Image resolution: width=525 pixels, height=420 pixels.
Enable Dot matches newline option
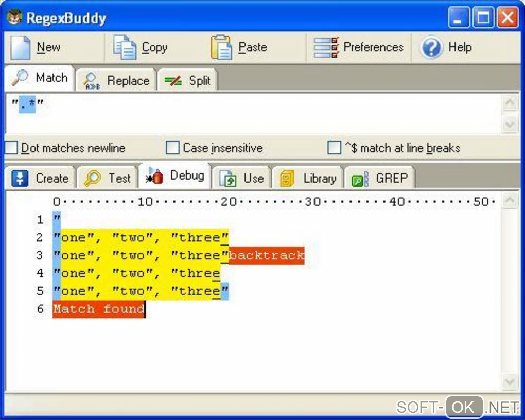tap(11, 148)
